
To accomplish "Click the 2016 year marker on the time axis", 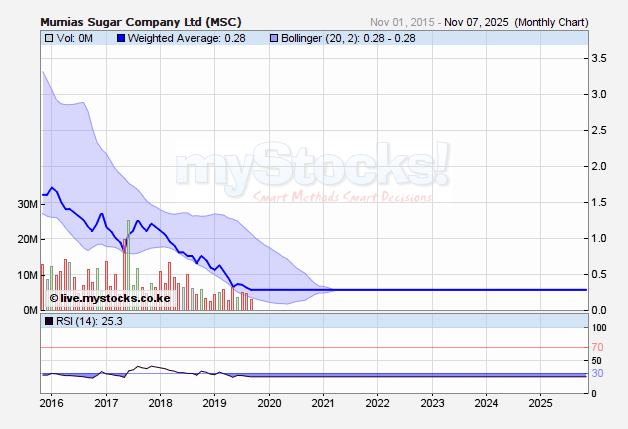I will click(52, 403).
